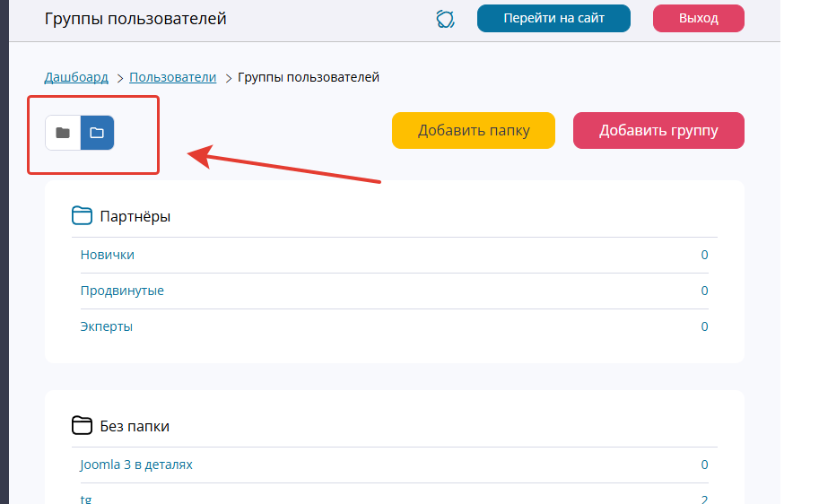
Task: Open the Новички group
Action: [x=107, y=255]
